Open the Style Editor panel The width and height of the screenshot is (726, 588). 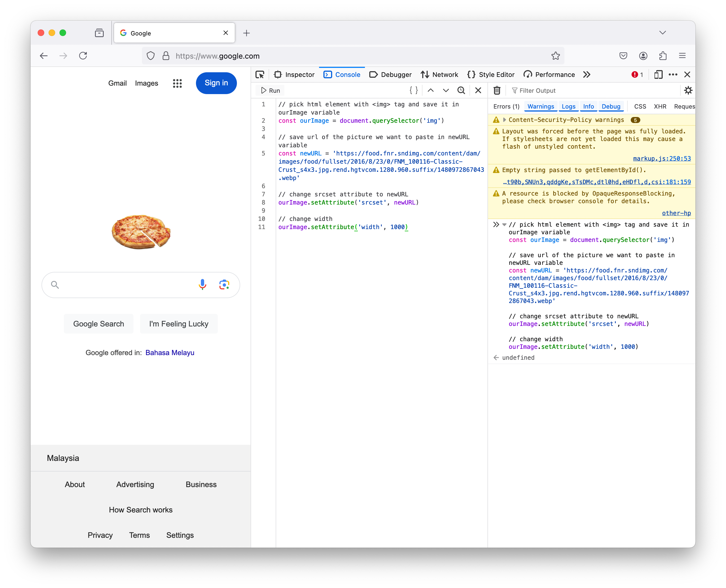491,74
